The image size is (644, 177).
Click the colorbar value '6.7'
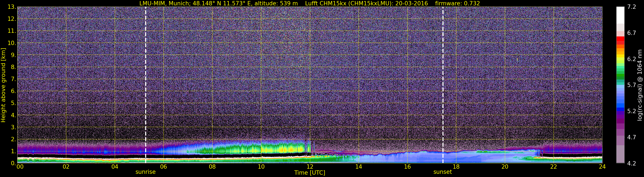coord(632,33)
